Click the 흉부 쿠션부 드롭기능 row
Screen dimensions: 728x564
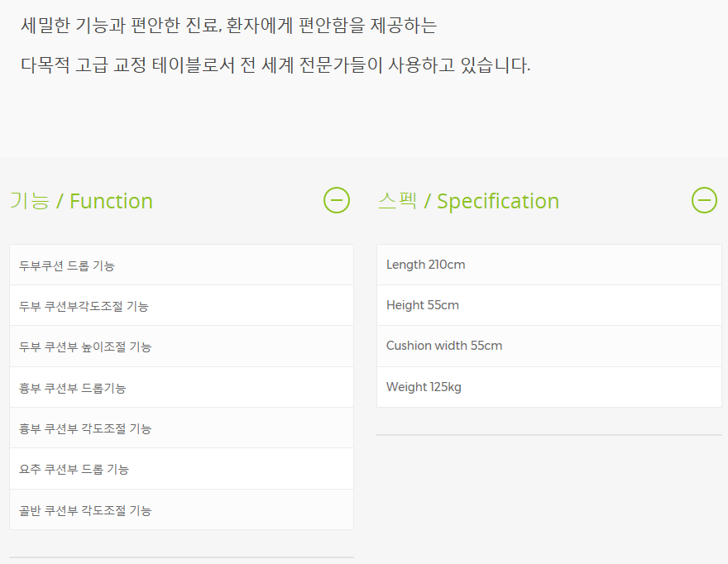[181, 388]
